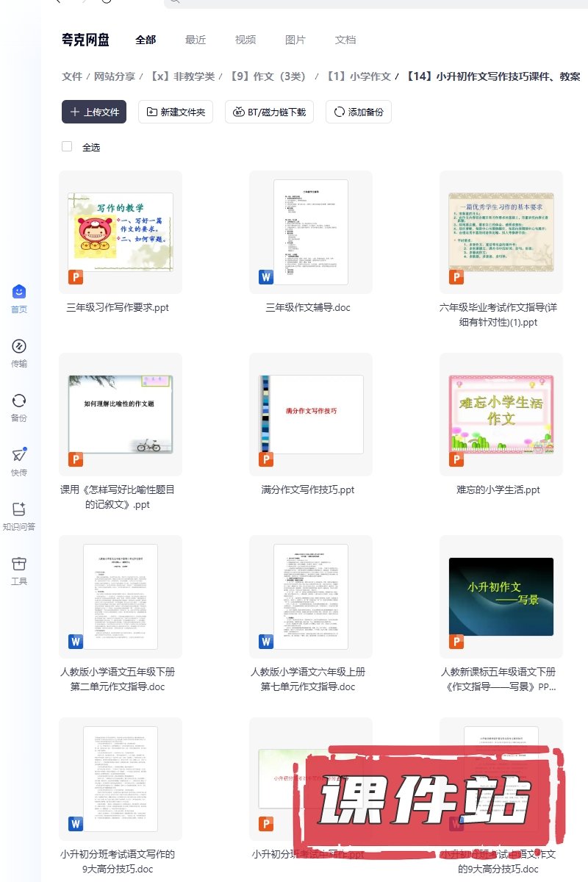Switch to the 视频 tab
Viewport: 588px width, 882px height.
click(x=245, y=40)
